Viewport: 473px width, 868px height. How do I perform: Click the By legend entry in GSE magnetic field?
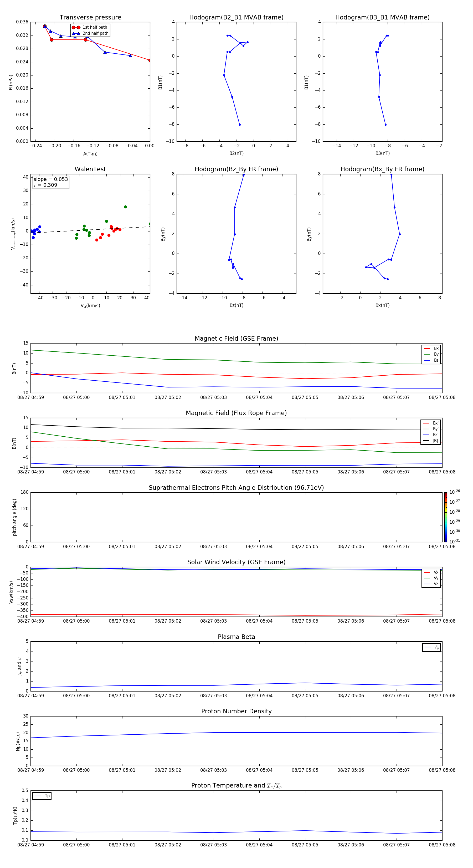pyautogui.click(x=431, y=355)
